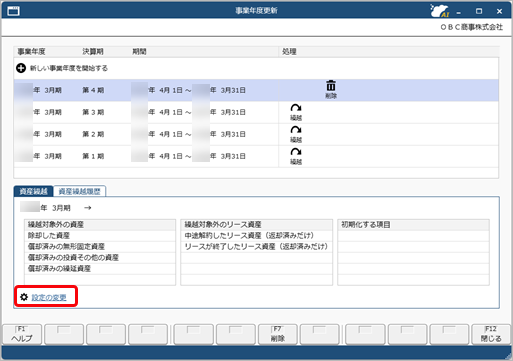The image size is (513, 361).
Task: Click the ＯＢＣ商事株式会社 company name
Action: click(x=471, y=27)
